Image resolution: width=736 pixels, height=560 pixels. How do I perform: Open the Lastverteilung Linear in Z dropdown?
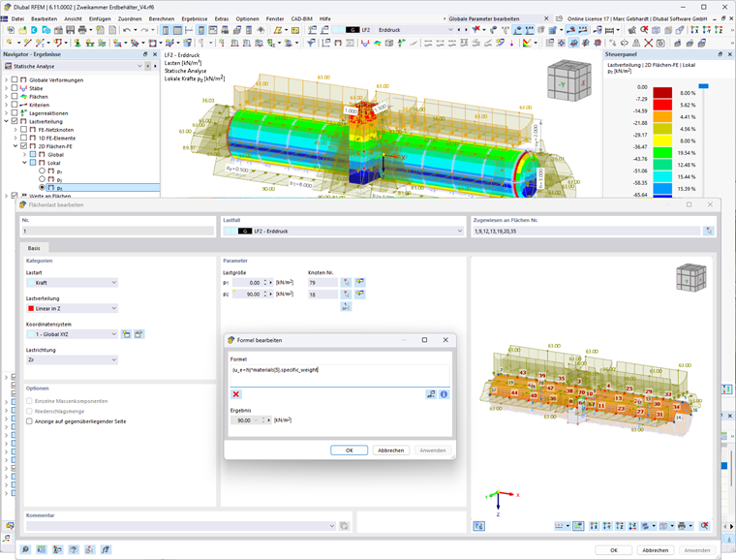(72, 308)
